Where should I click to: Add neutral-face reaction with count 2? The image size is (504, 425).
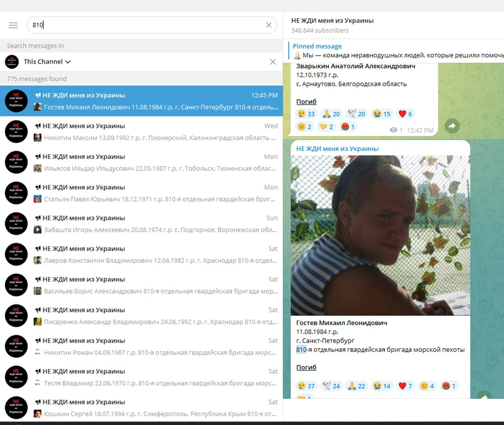(305, 127)
